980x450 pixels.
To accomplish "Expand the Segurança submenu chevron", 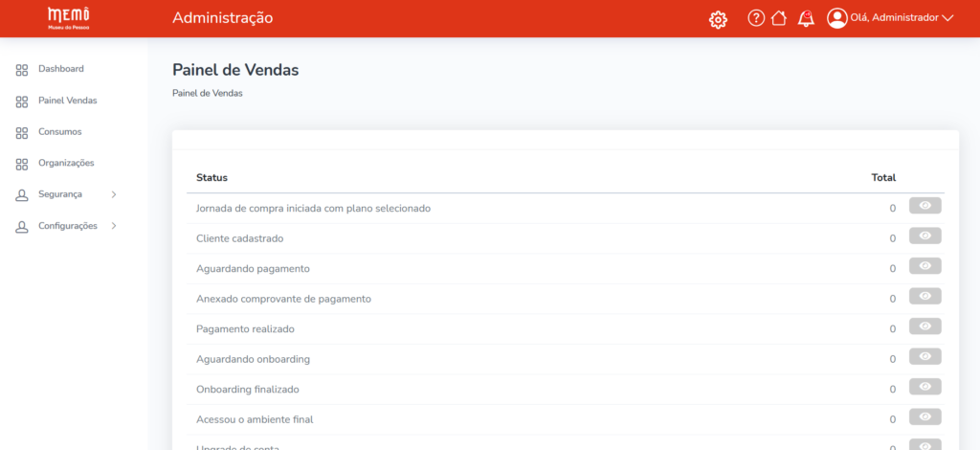I will point(114,194).
